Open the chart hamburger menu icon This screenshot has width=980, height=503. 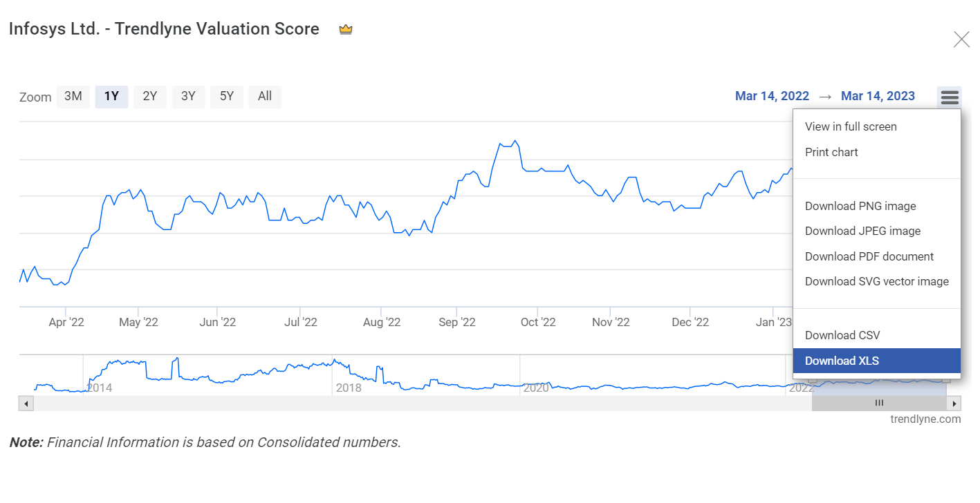click(x=950, y=97)
